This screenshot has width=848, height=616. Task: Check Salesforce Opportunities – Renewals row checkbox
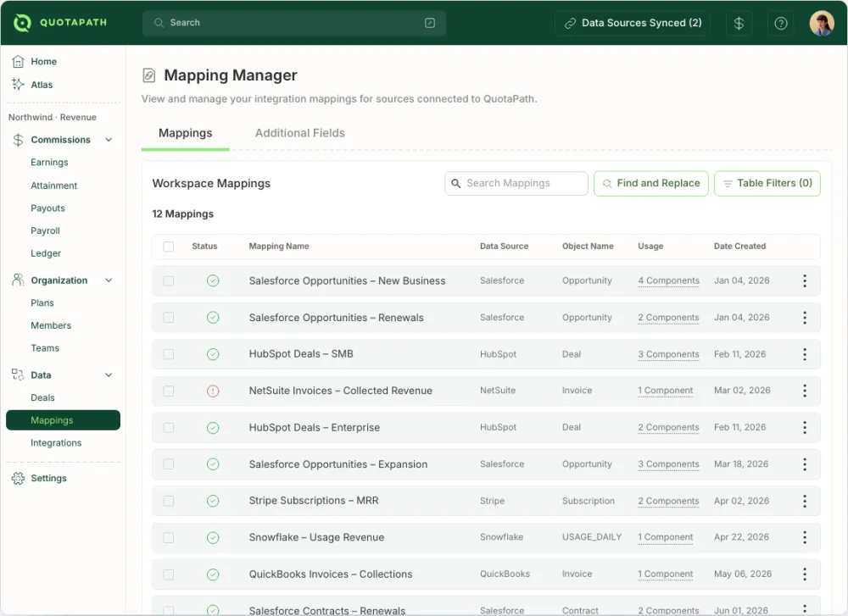pos(169,318)
